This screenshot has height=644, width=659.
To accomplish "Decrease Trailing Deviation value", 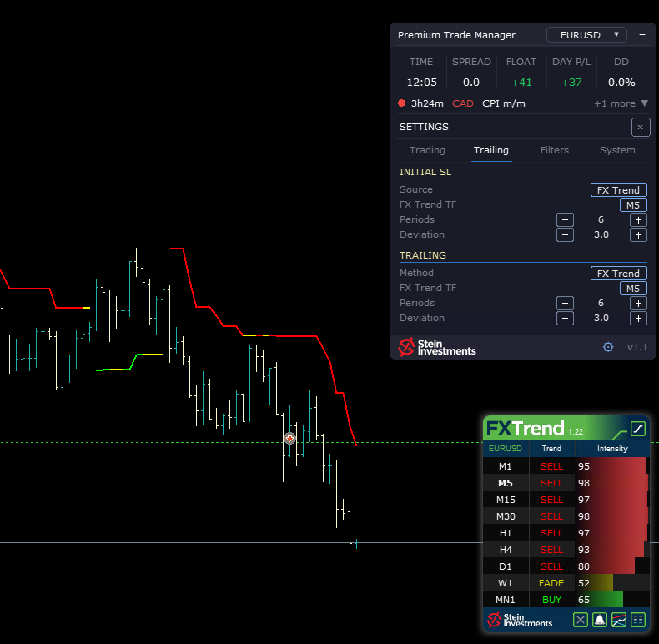I will pos(565,318).
